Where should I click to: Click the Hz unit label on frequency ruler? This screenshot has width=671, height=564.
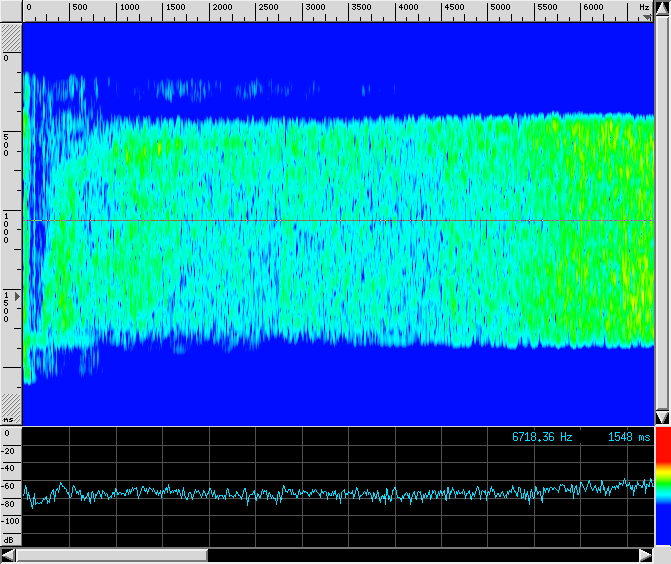645,7
